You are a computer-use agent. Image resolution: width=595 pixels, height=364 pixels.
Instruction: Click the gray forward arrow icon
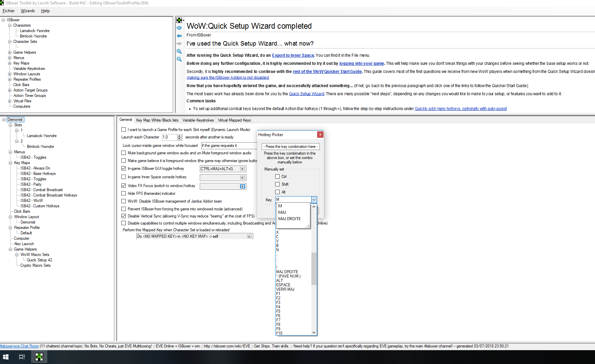point(179,44)
